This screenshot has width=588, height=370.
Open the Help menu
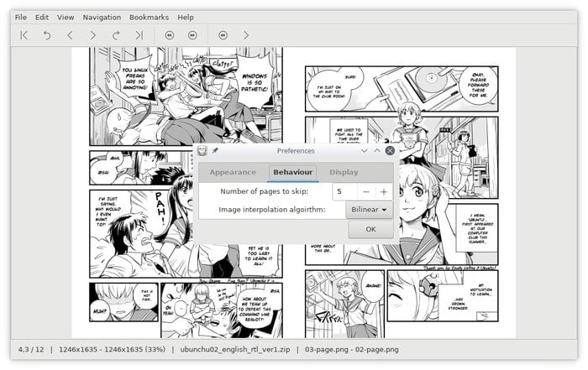coord(186,18)
